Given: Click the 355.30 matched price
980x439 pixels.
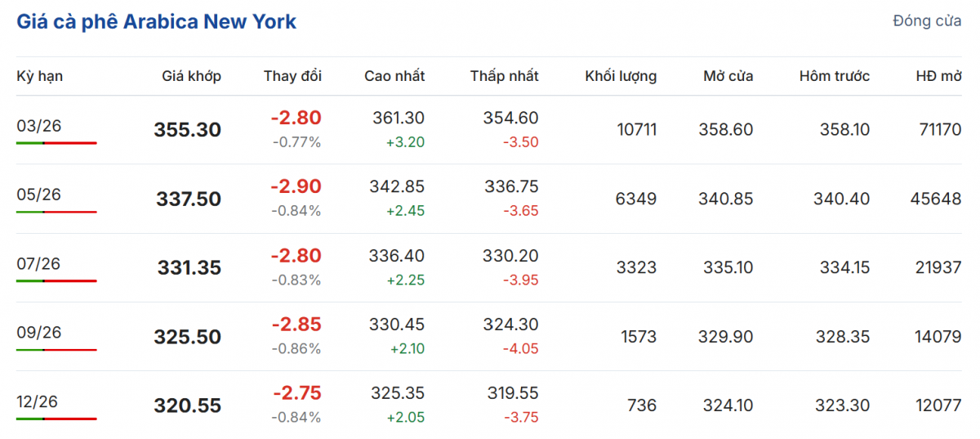Looking at the screenshot, I should (x=187, y=130).
